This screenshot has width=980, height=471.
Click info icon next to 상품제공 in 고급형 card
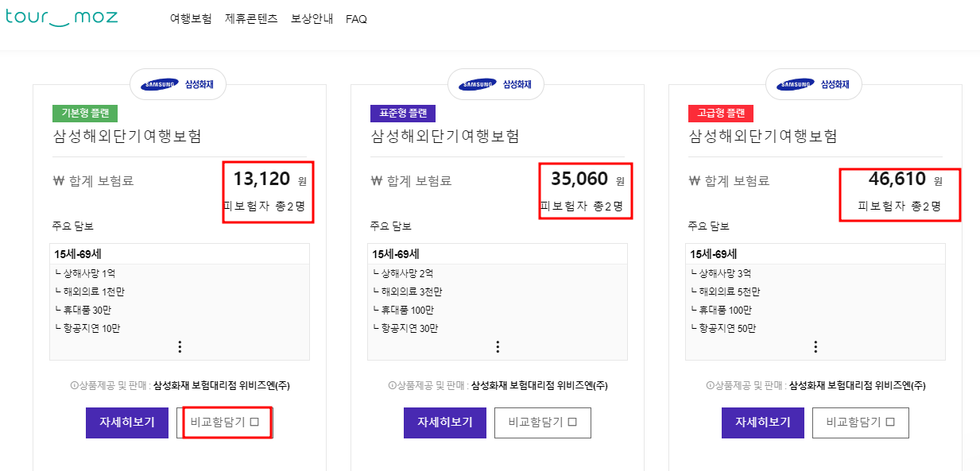tap(710, 385)
